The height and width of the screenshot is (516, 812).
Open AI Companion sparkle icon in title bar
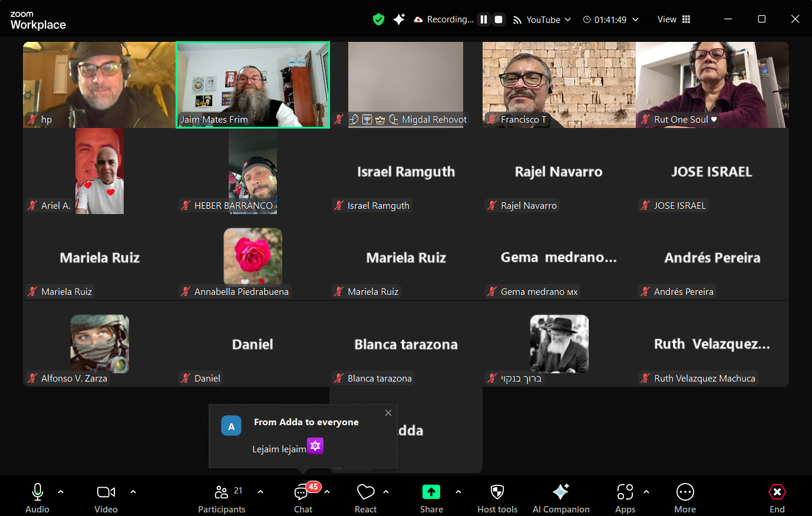pyautogui.click(x=399, y=19)
